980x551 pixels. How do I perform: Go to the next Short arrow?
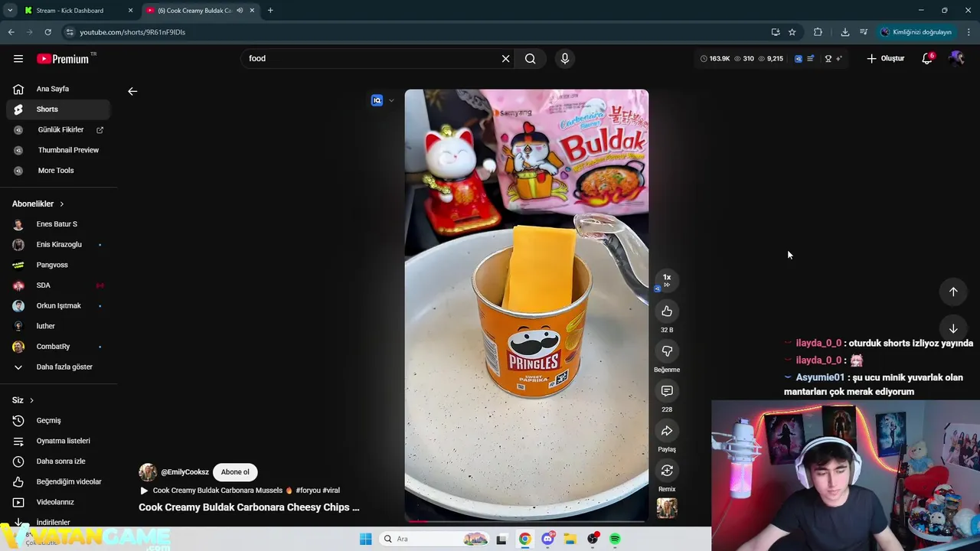pos(953,329)
